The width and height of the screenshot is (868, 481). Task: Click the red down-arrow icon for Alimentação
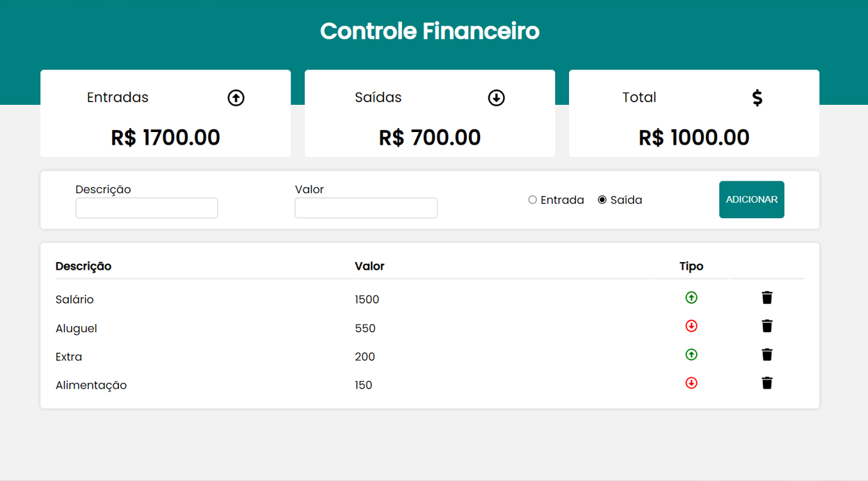point(691,384)
